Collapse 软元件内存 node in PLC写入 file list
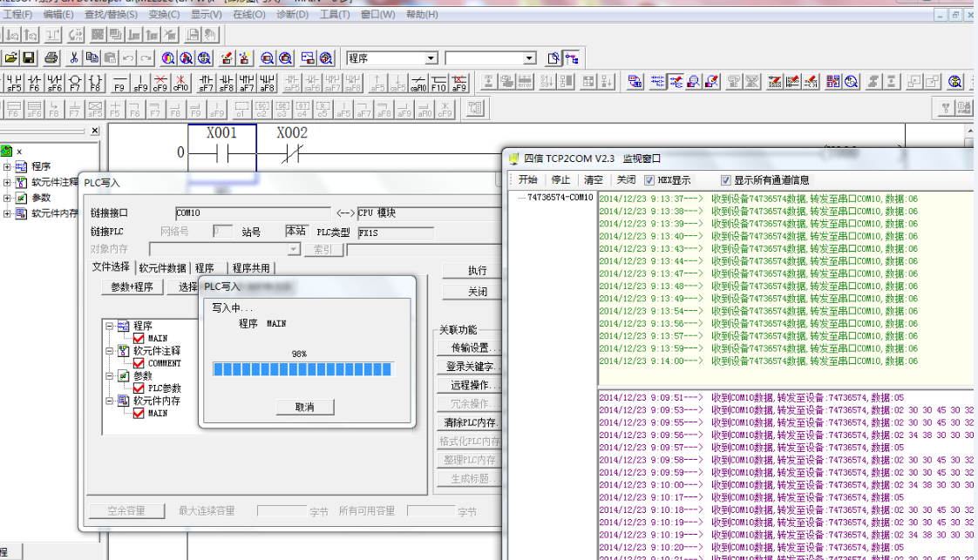 pyautogui.click(x=109, y=401)
